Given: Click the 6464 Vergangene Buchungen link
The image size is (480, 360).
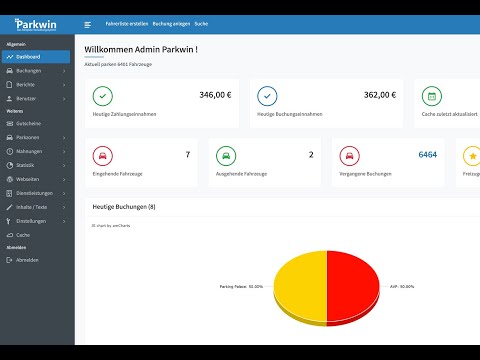Looking at the screenshot, I should 428,155.
